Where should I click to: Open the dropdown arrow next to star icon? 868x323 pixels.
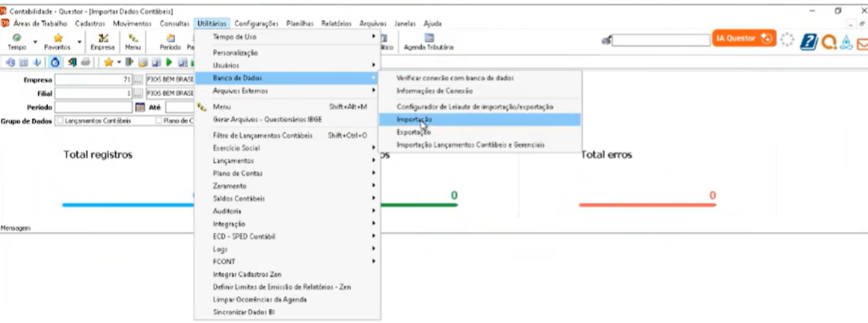pos(118,63)
